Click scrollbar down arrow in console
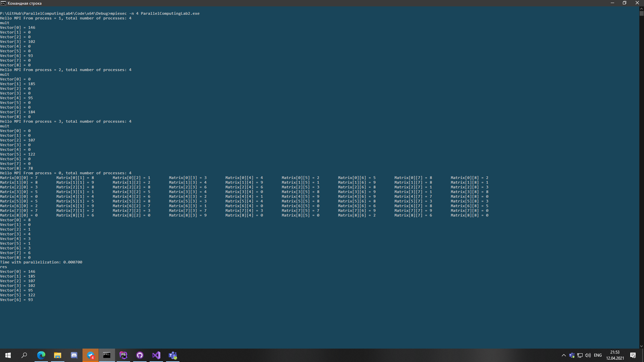 tap(641, 346)
